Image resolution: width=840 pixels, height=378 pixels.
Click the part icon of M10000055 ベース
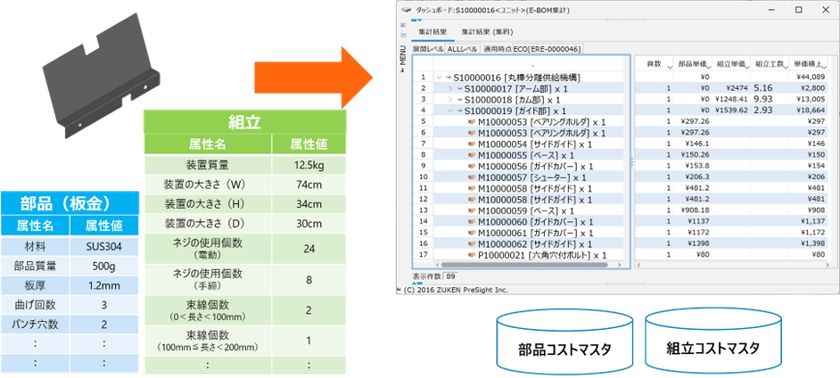point(472,155)
